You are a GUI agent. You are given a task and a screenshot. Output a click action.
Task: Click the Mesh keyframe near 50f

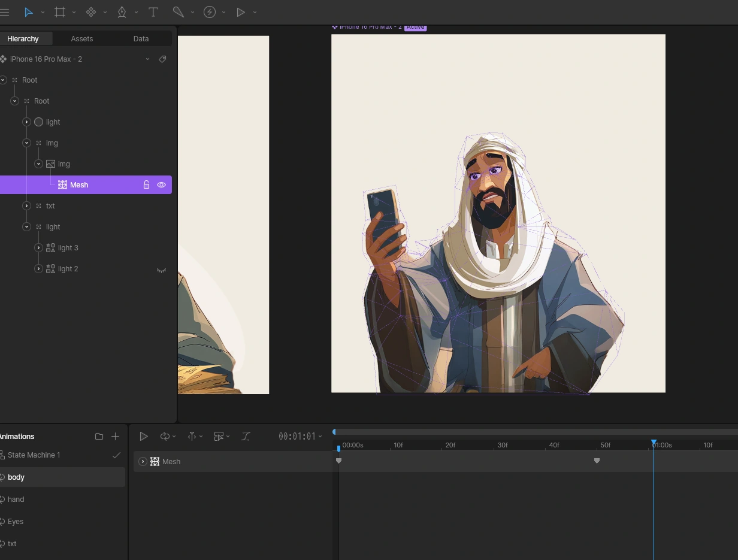coord(597,461)
